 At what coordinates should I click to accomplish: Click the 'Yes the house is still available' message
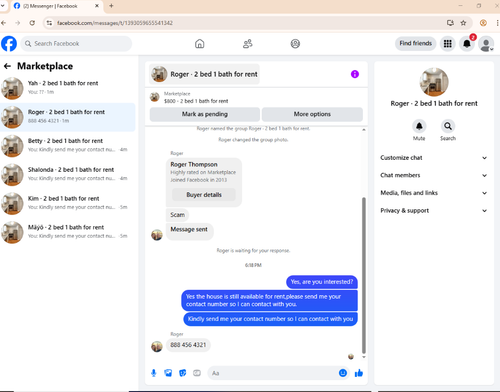coord(269,300)
